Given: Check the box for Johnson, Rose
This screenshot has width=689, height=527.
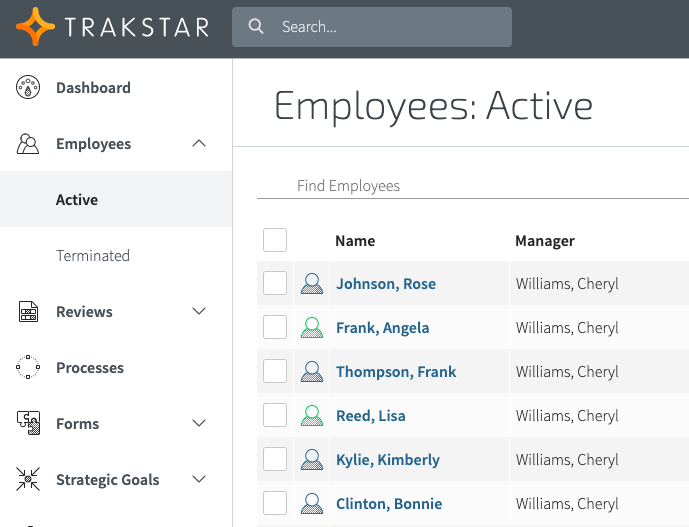Looking at the screenshot, I should pos(275,283).
